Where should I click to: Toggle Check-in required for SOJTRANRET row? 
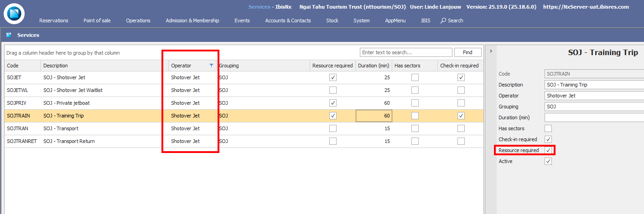(x=461, y=141)
